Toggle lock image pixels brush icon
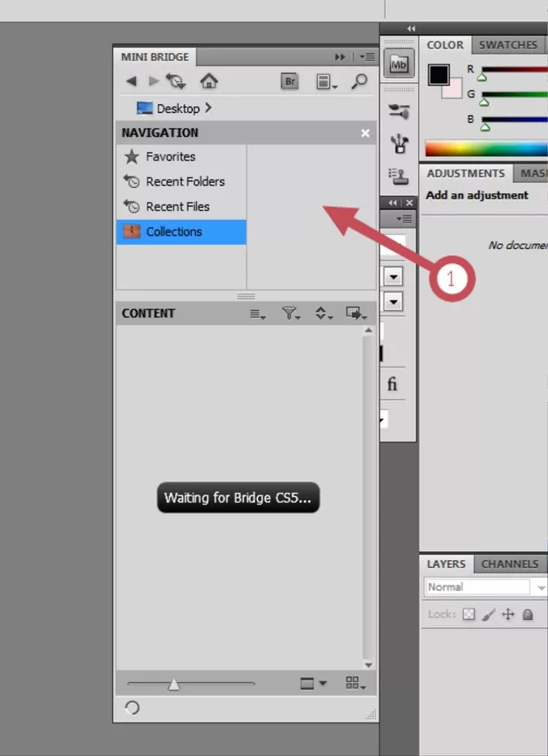This screenshot has width=548, height=756. 488,615
